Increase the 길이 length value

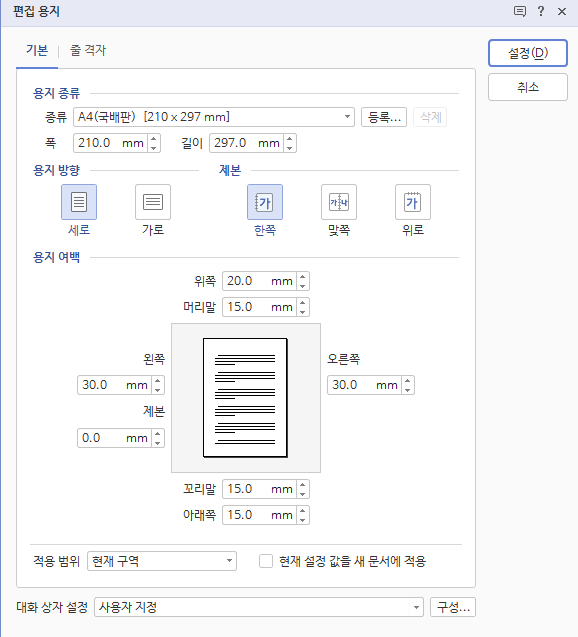tap(290, 139)
